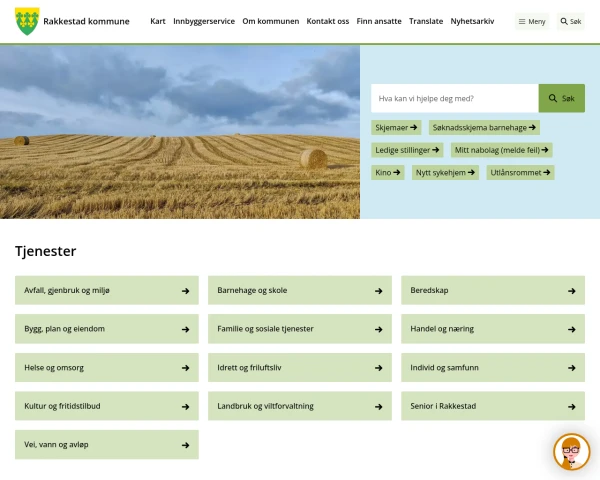Open Kart in the top navigation

coord(157,21)
